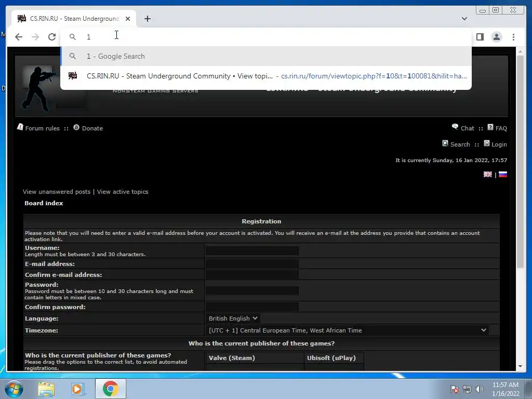
Task: Click the vertical scrollbar thumb
Action: [x=520, y=162]
